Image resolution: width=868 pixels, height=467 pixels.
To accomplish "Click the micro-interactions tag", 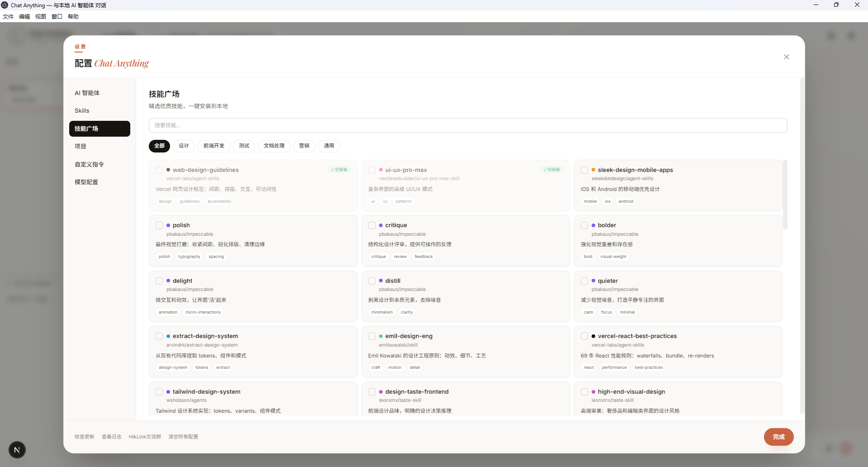I will tap(203, 312).
